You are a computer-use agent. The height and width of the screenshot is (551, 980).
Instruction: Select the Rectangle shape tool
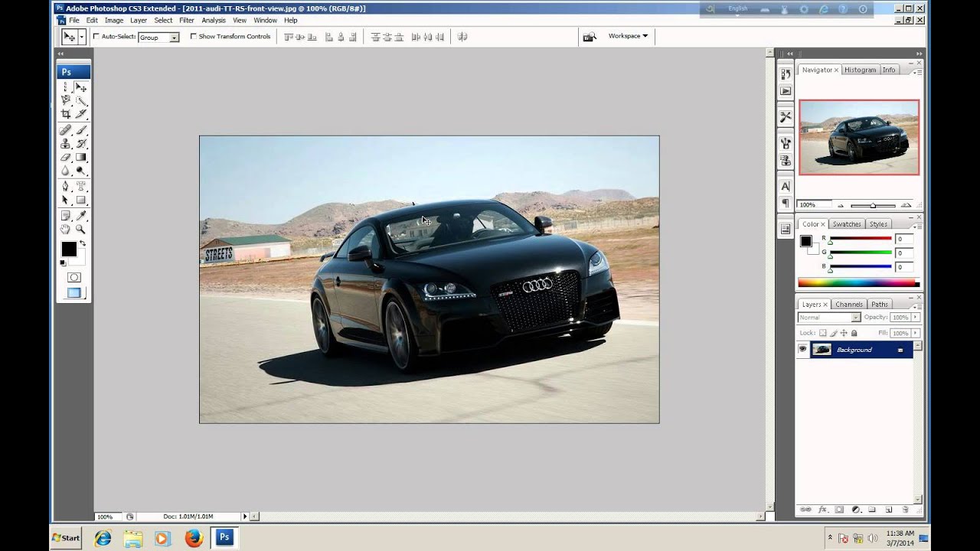pos(81,201)
